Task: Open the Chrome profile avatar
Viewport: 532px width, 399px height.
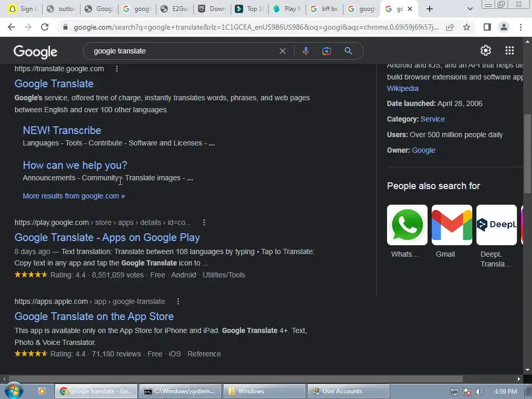Action: point(504,27)
